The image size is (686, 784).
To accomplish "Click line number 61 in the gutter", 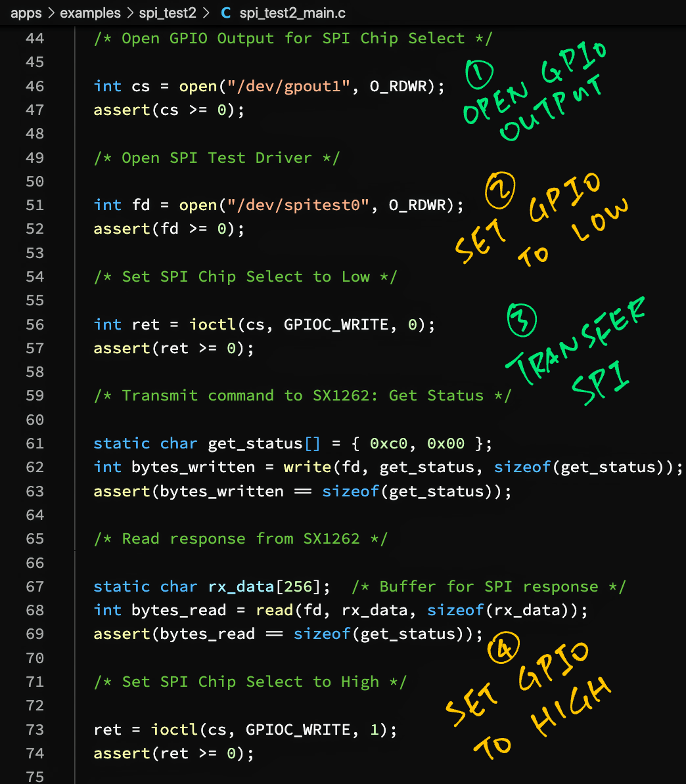I will (x=35, y=443).
